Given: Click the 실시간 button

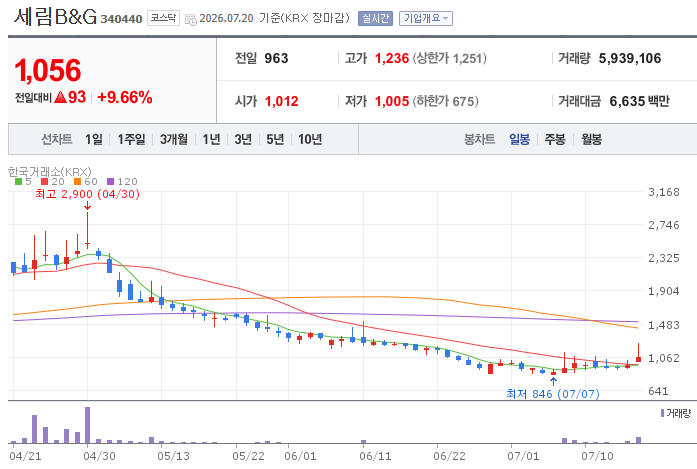Looking at the screenshot, I should [x=375, y=18].
